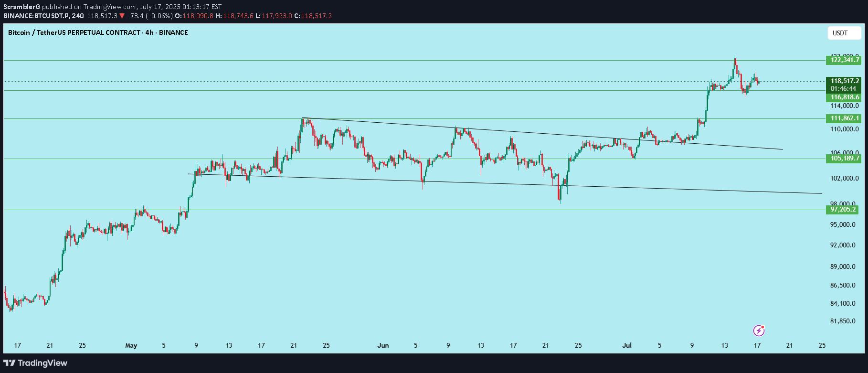Select the 105,189.7 price level label
Screen dimensions: 868x373
844,159
